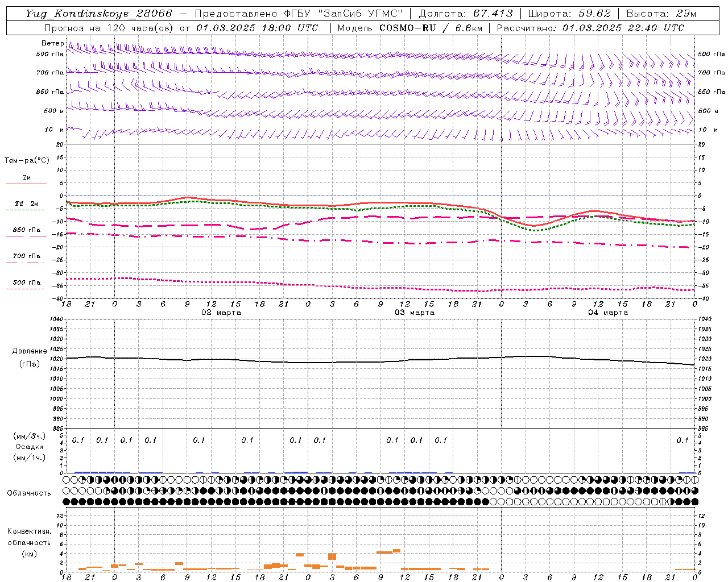Click the 850 гПа entry in temperature legend
This screenshot has width=728, height=582.
point(27,230)
